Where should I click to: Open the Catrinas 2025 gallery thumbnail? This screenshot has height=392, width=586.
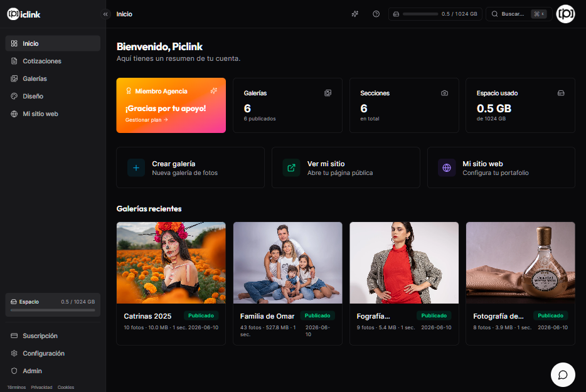[171, 263]
